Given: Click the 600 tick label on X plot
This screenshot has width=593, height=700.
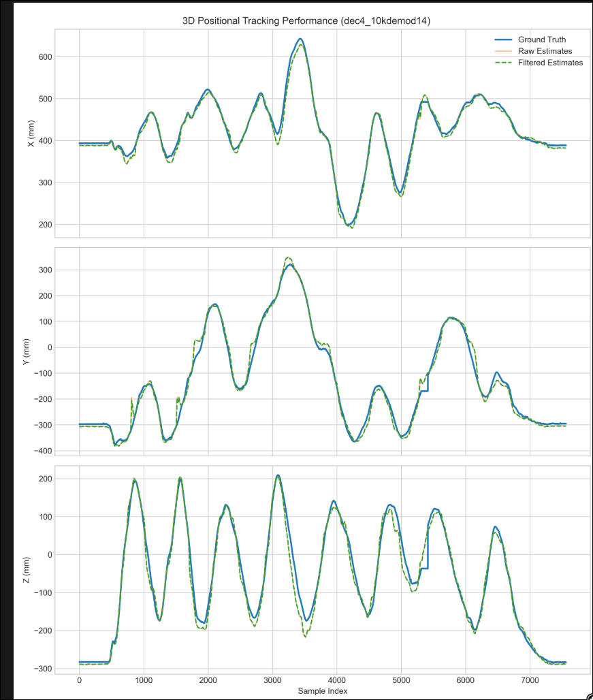Looking at the screenshot, I should click(x=46, y=57).
